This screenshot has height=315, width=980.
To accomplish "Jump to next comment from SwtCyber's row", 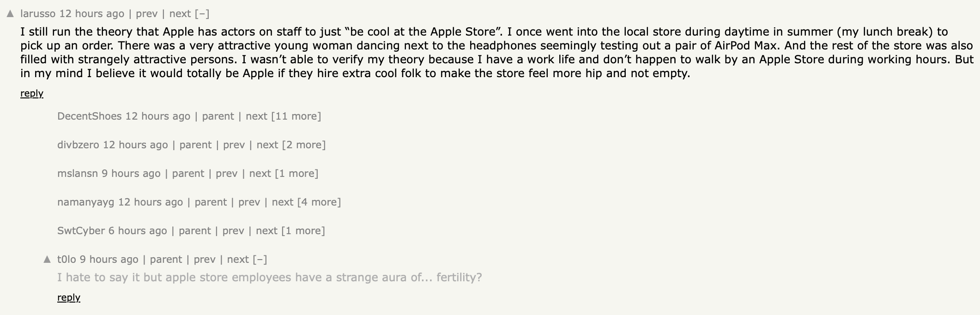I will [x=267, y=231].
